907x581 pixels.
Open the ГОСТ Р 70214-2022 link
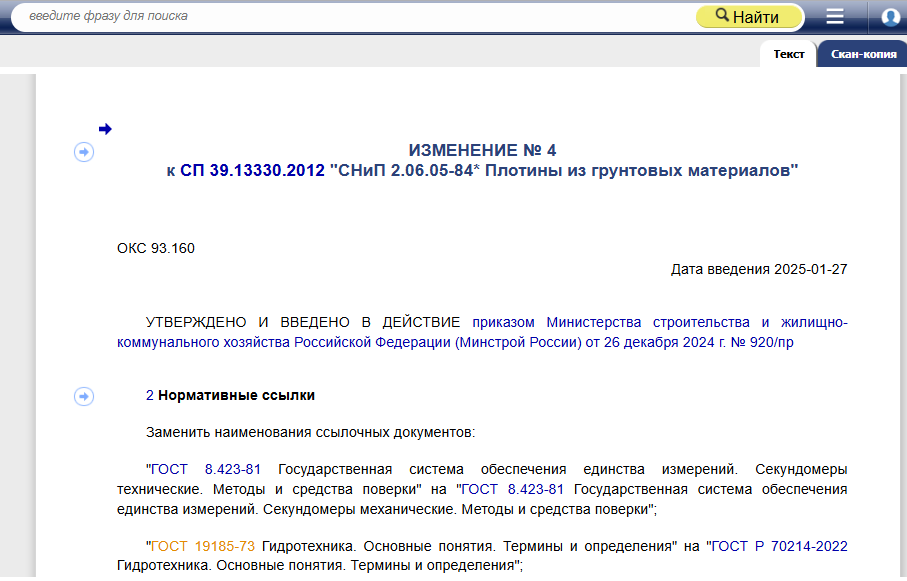click(779, 546)
